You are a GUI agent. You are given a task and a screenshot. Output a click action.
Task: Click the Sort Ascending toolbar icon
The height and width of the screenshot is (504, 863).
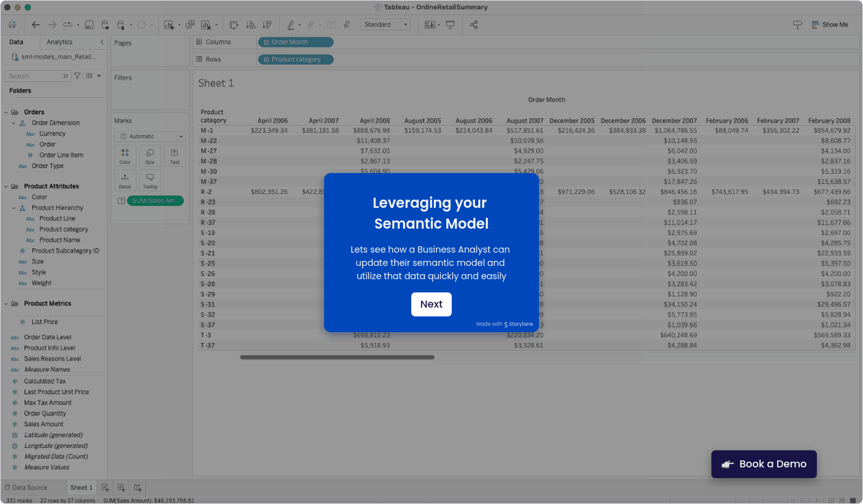pos(251,24)
